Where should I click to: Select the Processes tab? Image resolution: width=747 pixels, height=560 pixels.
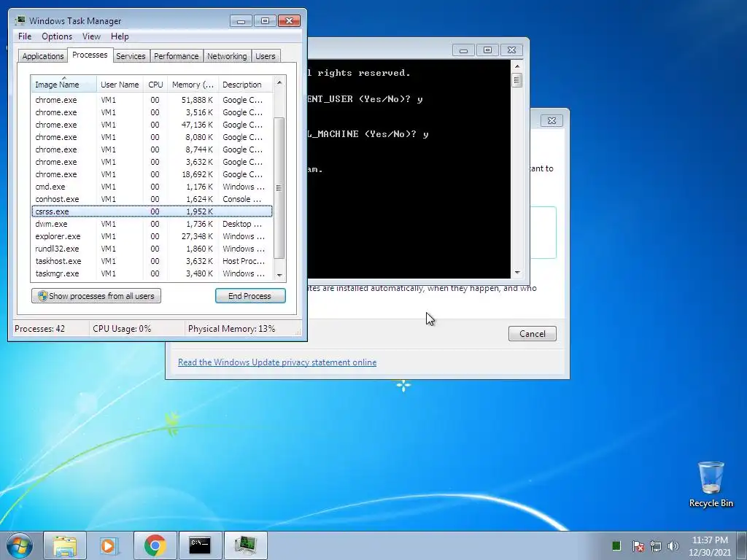tap(90, 55)
